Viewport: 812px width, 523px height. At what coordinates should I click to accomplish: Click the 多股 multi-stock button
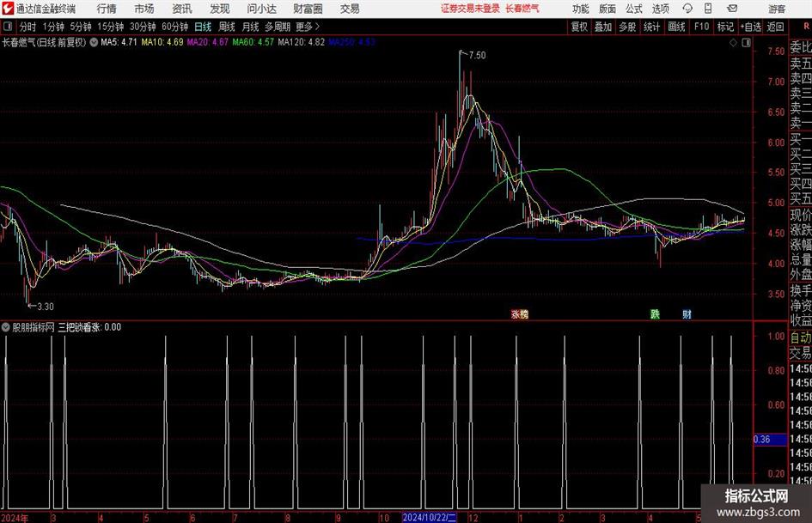626,27
